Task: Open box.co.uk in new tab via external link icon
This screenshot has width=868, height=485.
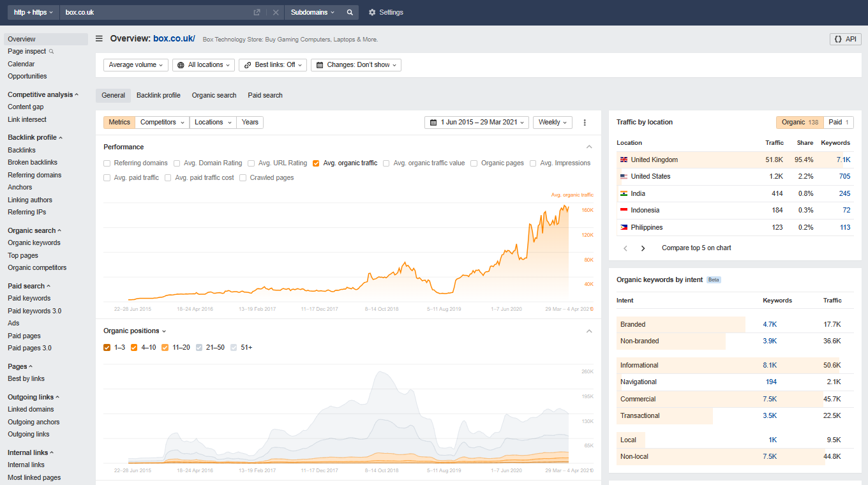Action: [x=257, y=12]
